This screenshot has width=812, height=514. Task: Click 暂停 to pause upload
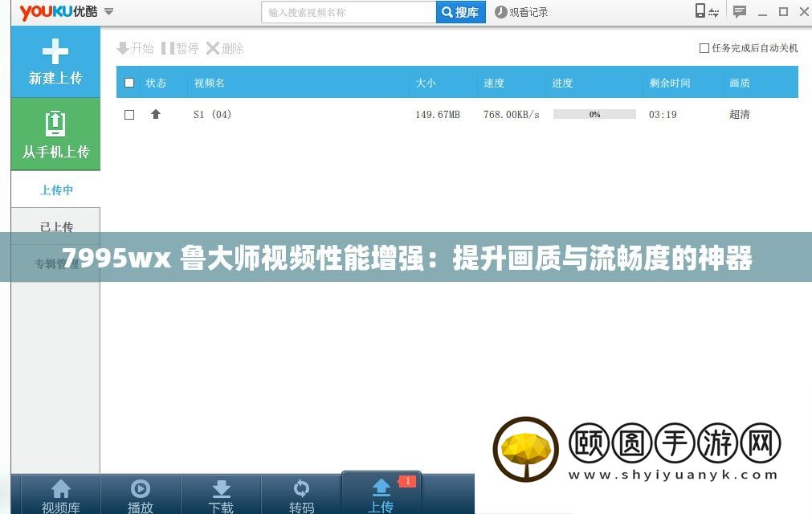(180, 48)
